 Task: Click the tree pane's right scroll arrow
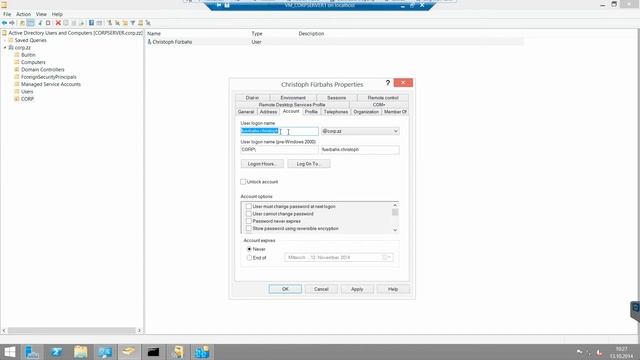[139, 331]
